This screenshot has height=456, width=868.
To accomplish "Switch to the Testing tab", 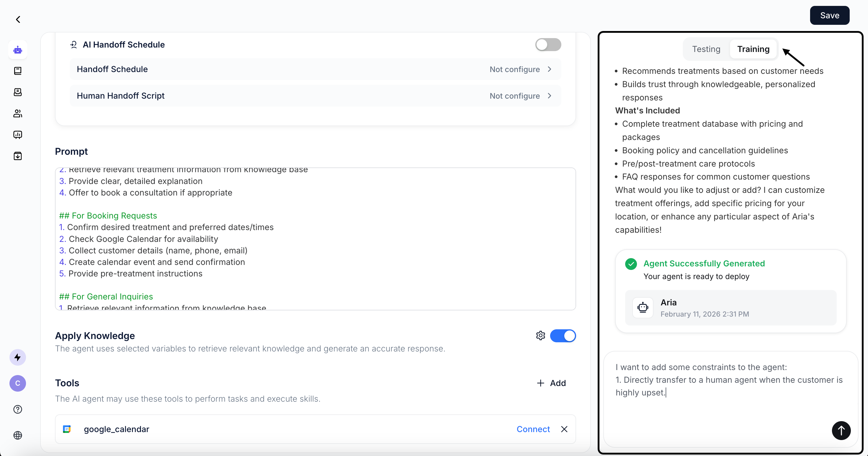I will 706,49.
